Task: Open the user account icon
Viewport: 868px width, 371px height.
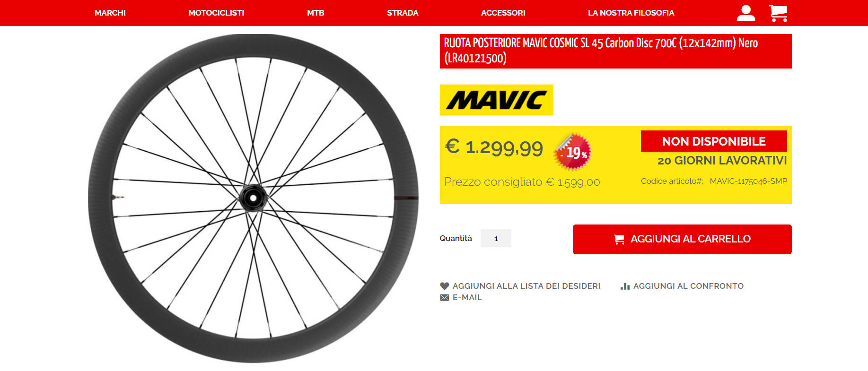Action: (745, 13)
